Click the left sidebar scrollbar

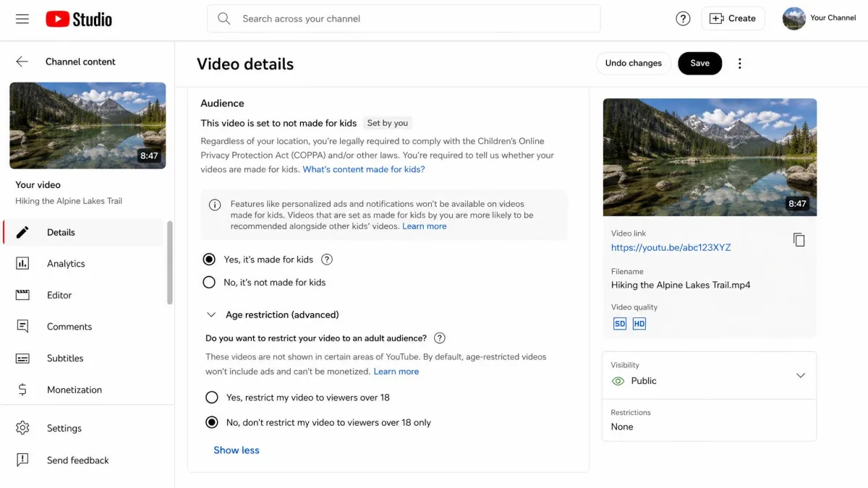(x=170, y=262)
